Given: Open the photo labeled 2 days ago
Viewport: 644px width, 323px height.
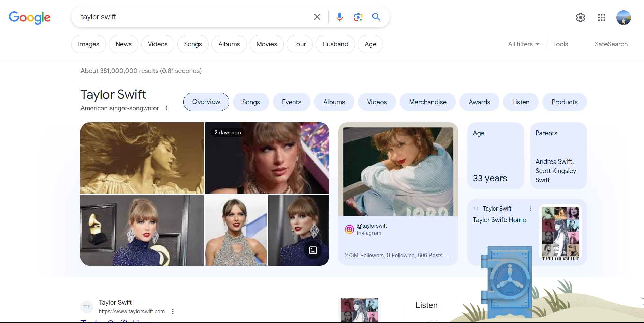Looking at the screenshot, I should pyautogui.click(x=267, y=158).
